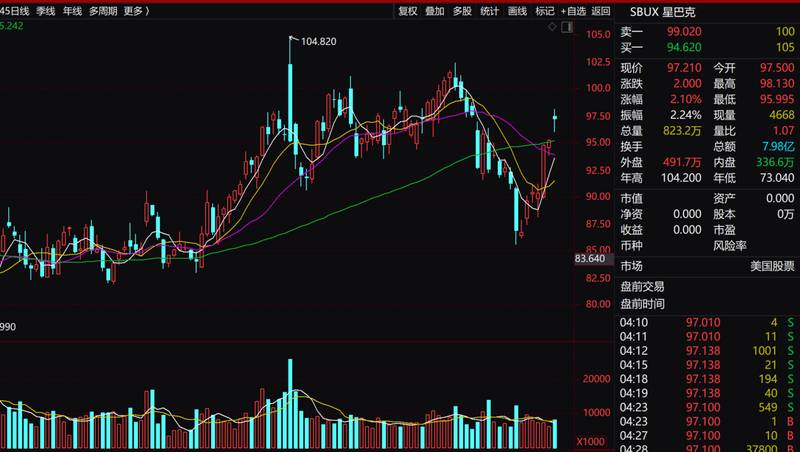Open the 多周期 multi-period view

point(103,11)
